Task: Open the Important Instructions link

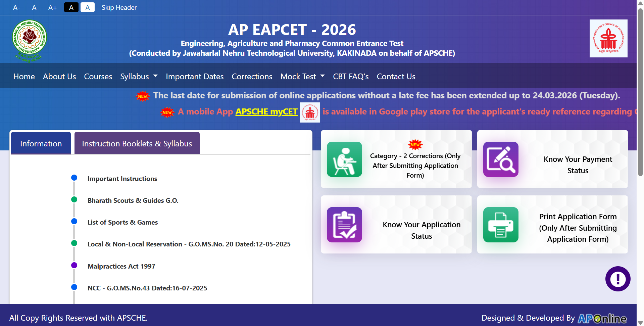Action: (x=122, y=179)
